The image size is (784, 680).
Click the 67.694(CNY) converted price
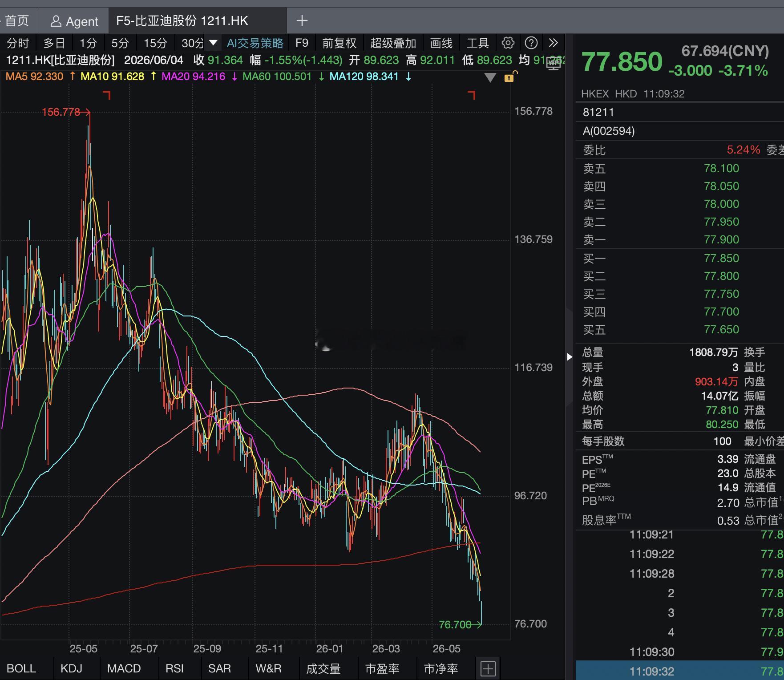(725, 51)
